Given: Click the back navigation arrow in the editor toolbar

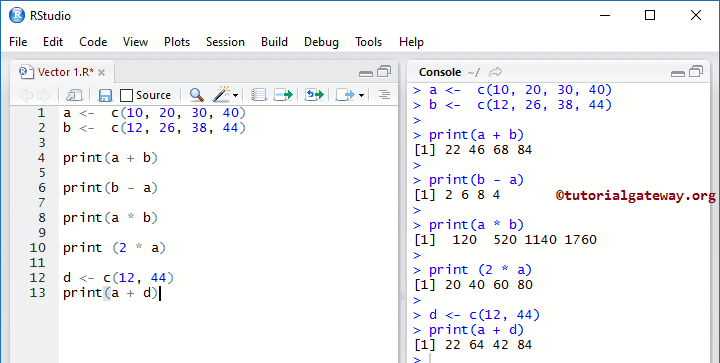Looking at the screenshot, I should pyautogui.click(x=26, y=95).
